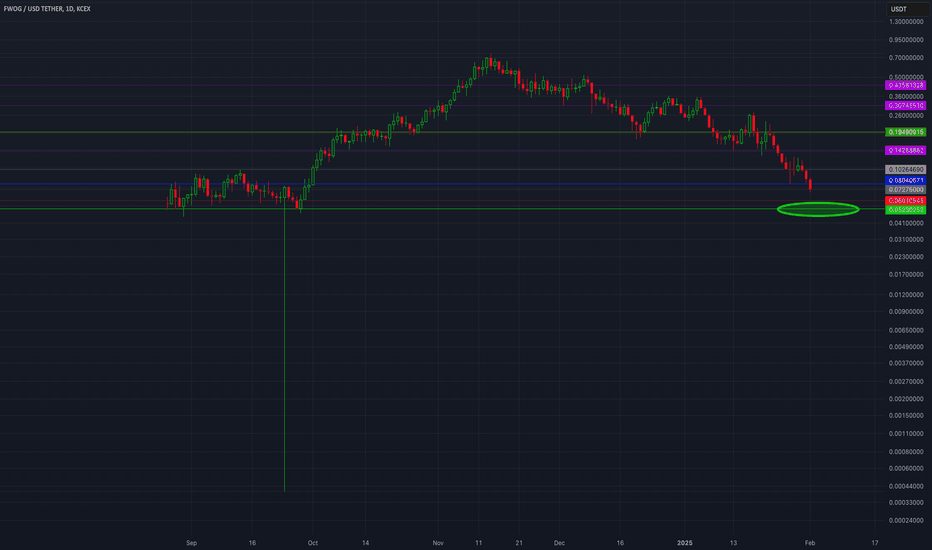Click the purple 0.3074 price label
Screen dimensions: 932x550
tap(905, 106)
